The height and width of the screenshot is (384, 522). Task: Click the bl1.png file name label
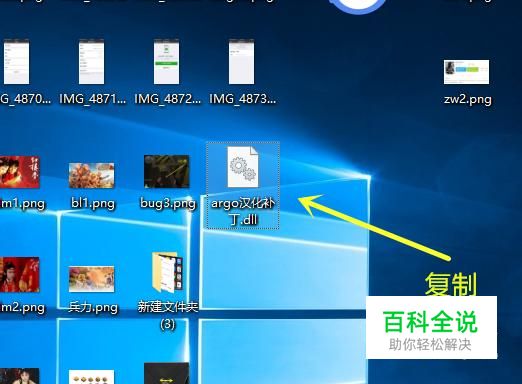pyautogui.click(x=93, y=203)
